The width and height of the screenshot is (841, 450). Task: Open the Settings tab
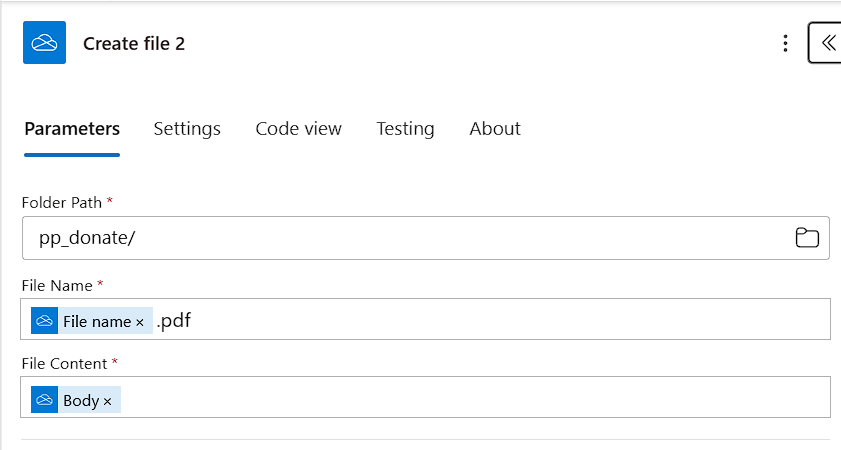click(x=187, y=129)
